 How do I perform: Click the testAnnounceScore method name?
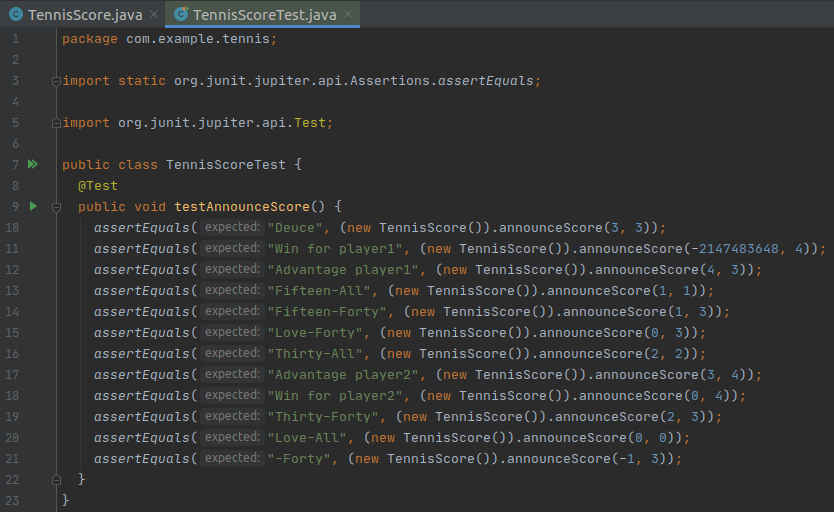click(x=242, y=207)
